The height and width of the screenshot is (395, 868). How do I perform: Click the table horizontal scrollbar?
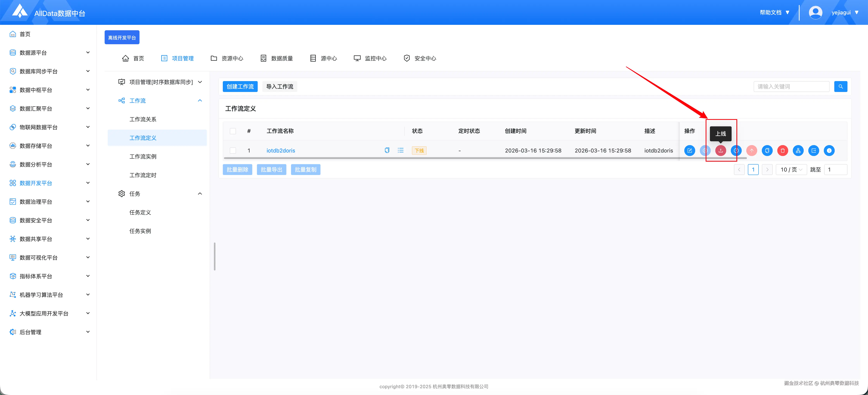tap(472, 158)
